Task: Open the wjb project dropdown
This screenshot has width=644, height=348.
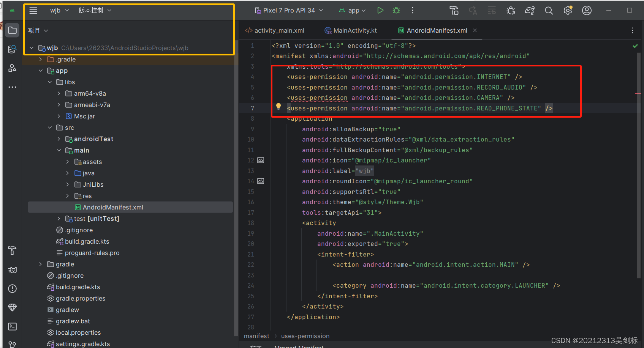Action: [x=60, y=11]
